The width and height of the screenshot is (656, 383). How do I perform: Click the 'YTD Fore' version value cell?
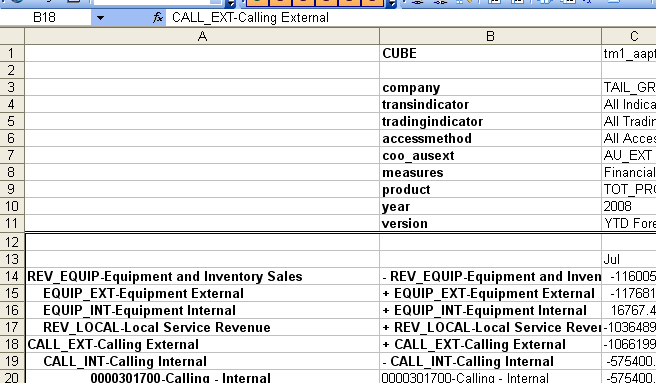pyautogui.click(x=629, y=223)
